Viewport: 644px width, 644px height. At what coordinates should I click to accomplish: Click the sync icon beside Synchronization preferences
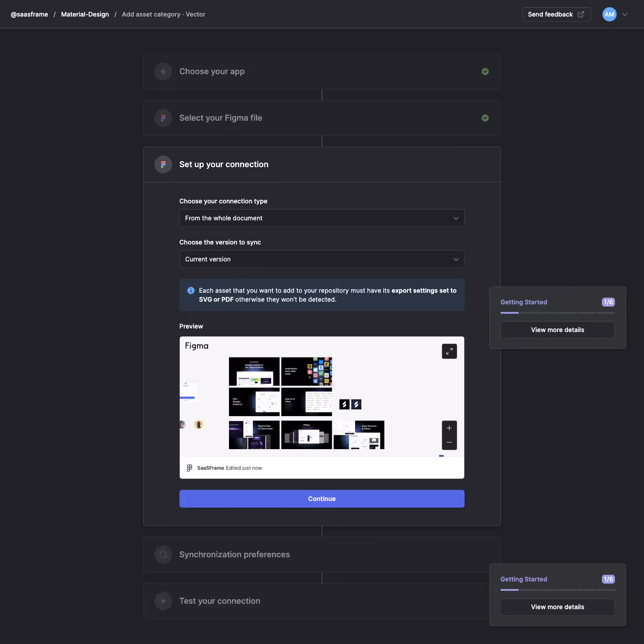(163, 554)
